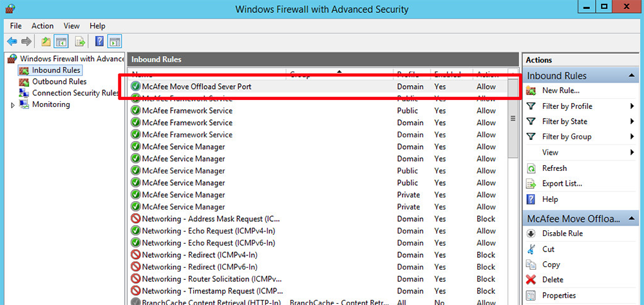Select the Windows Firewall with Advanced Security root node
Screen dimensions: 644x305
(66, 59)
